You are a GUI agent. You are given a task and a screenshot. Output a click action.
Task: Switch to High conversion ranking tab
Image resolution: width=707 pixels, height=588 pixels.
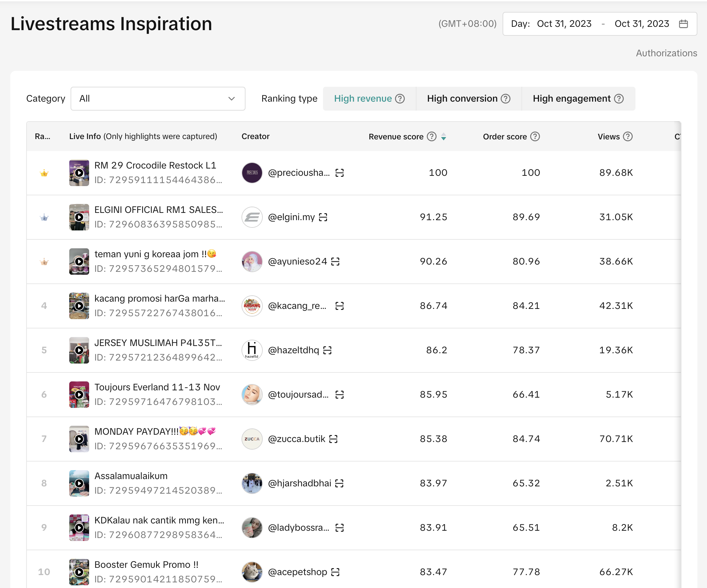462,99
